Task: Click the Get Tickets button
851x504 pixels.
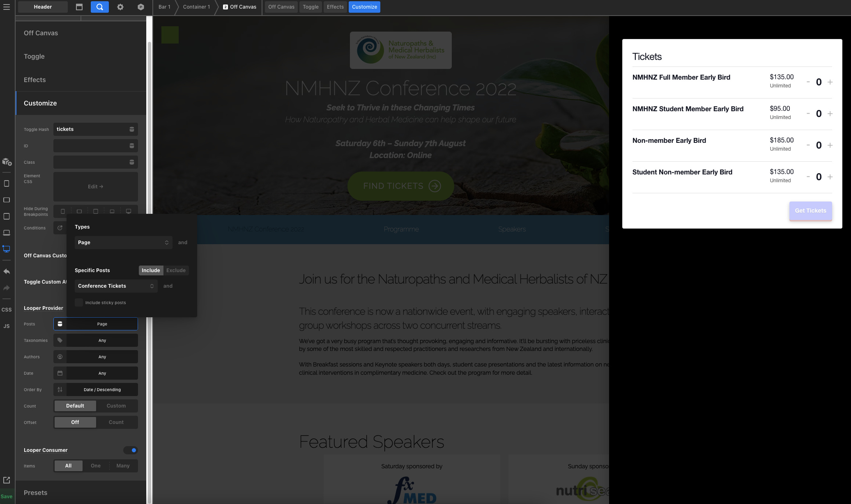Action: click(810, 211)
